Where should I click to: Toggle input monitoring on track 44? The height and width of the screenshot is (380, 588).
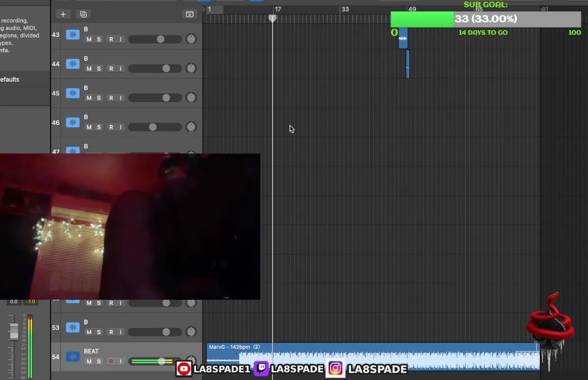click(x=120, y=69)
